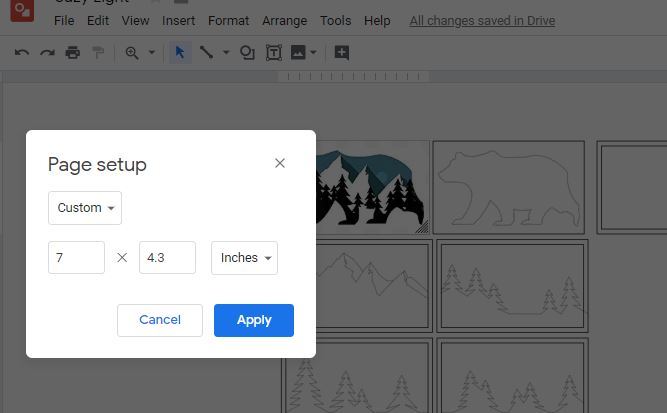667x413 pixels.
Task: Click the Redo arrow icon
Action: 47,53
